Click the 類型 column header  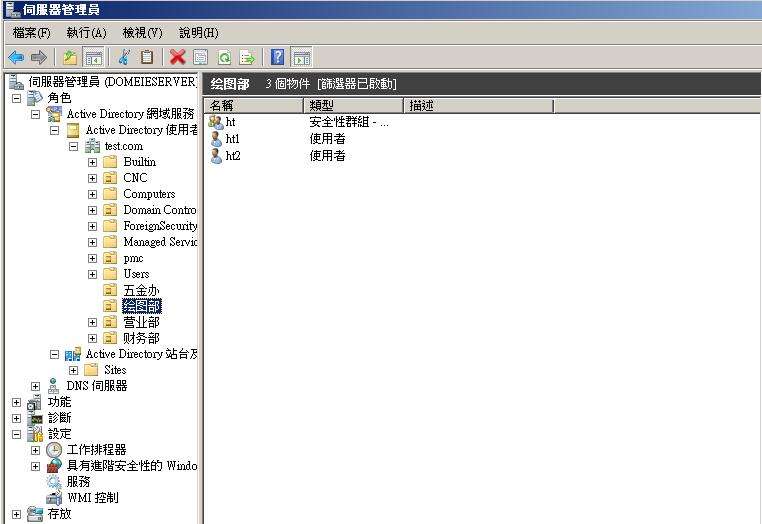(353, 105)
